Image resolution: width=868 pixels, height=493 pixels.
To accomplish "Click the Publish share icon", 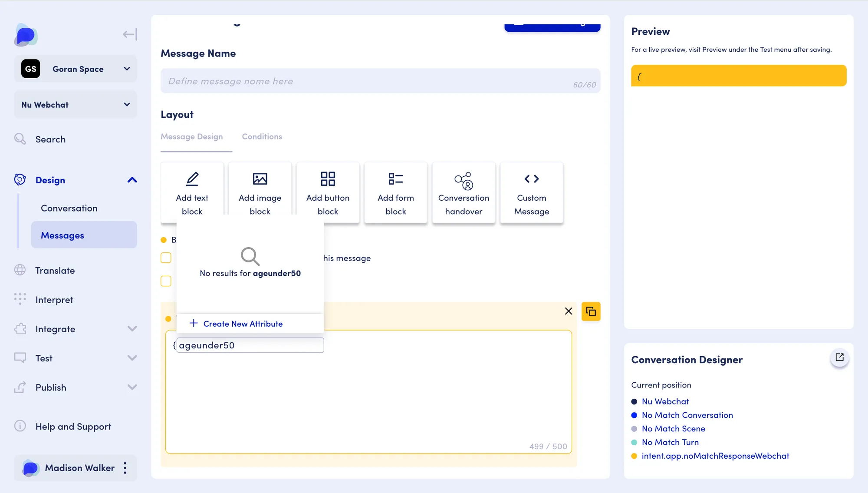I will tap(20, 387).
